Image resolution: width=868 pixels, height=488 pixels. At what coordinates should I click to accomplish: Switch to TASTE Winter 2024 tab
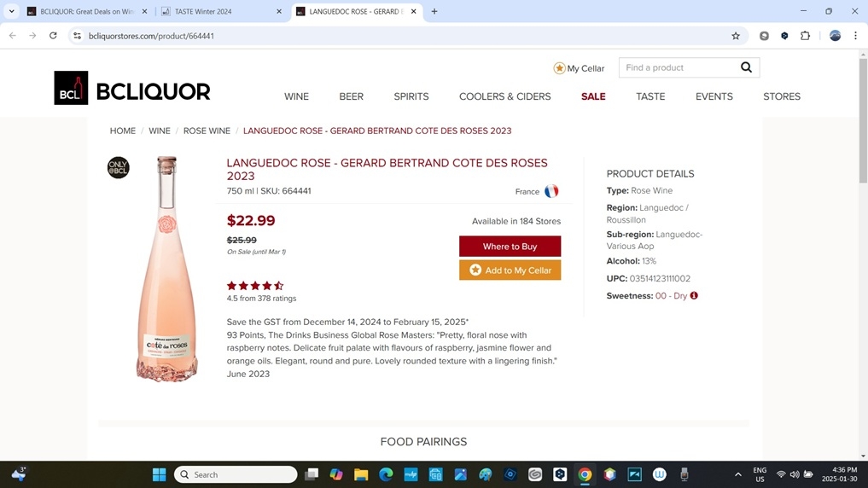coord(221,11)
